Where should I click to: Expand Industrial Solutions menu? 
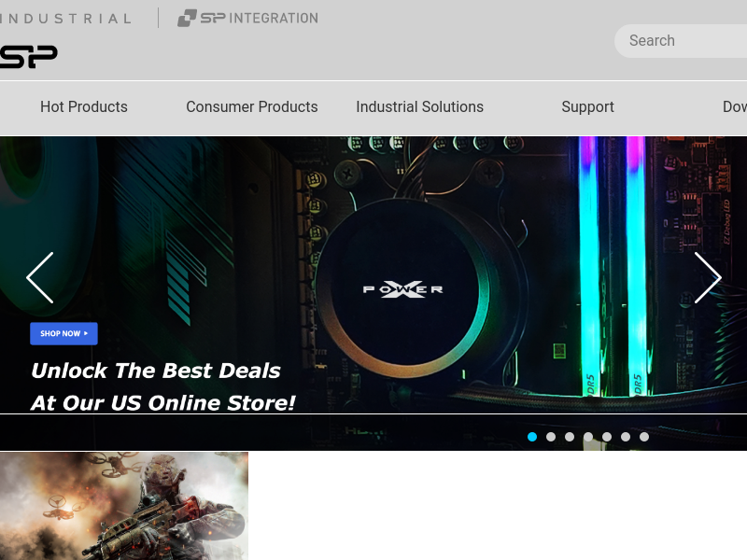click(x=419, y=106)
